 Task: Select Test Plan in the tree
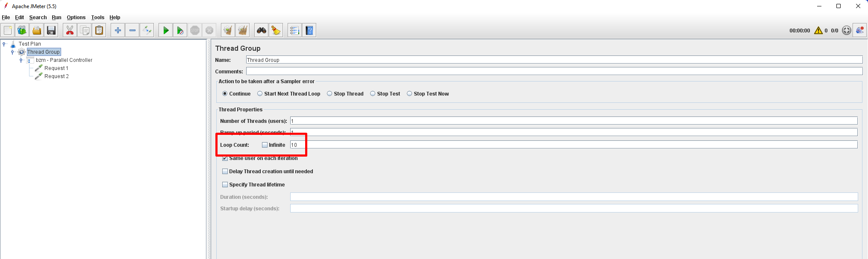pos(30,44)
